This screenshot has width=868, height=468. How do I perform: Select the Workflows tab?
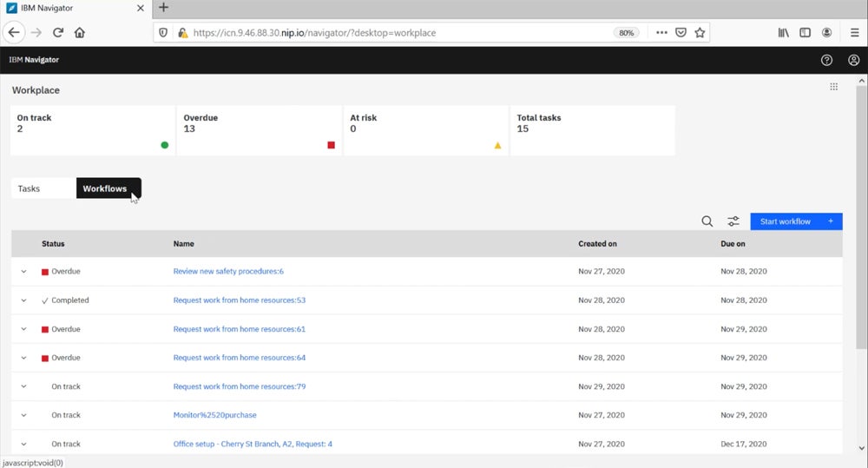pyautogui.click(x=105, y=188)
